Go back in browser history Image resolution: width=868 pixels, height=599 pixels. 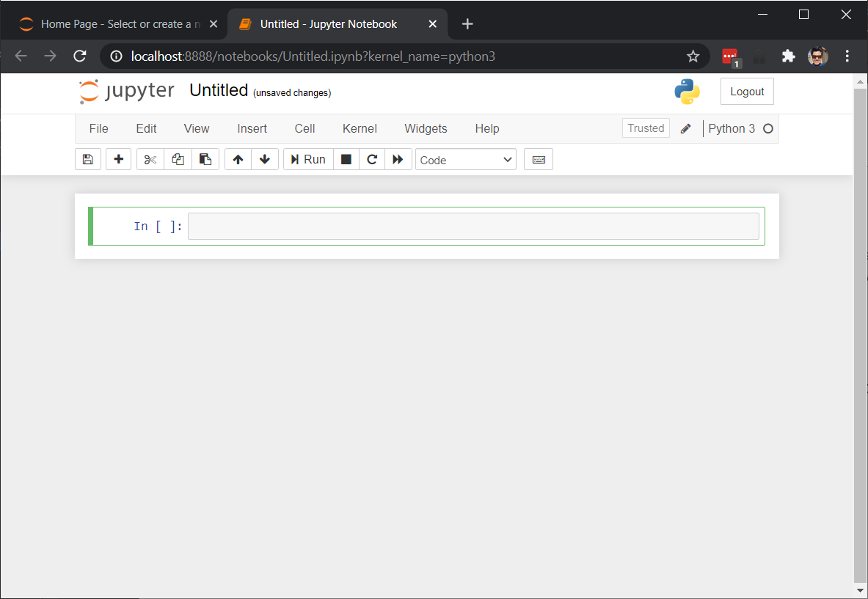pyautogui.click(x=21, y=56)
